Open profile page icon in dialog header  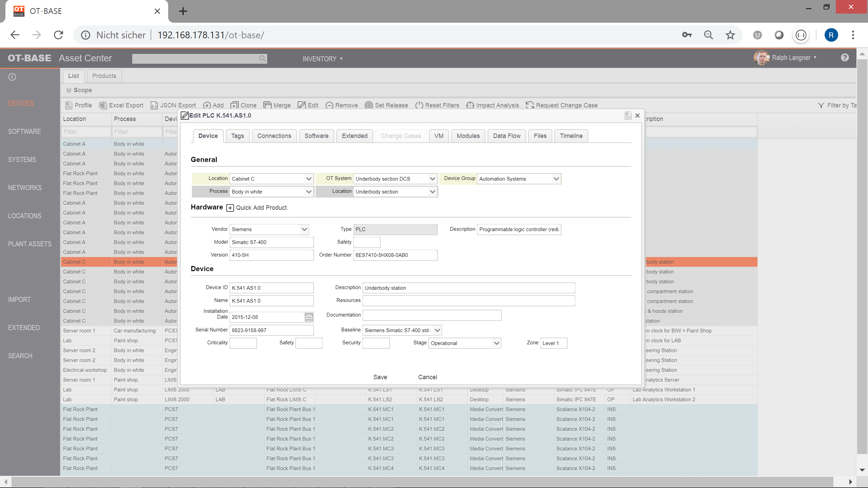628,116
